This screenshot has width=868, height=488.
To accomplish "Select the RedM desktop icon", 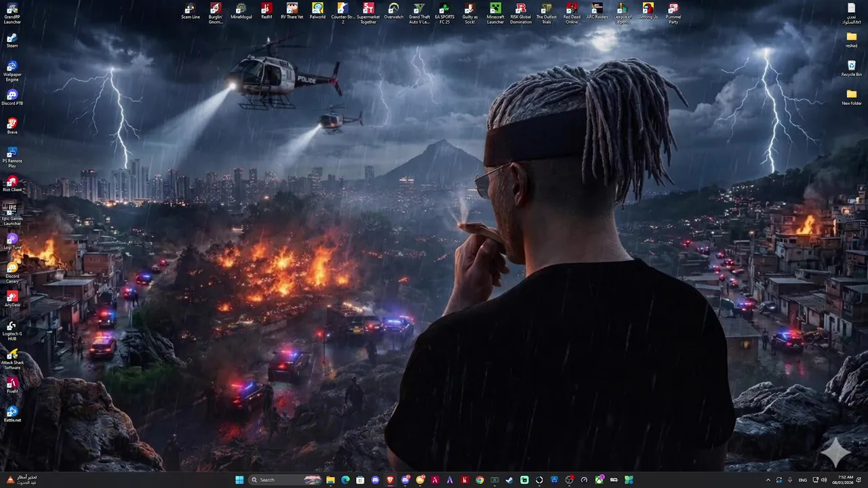I will pyautogui.click(x=267, y=11).
